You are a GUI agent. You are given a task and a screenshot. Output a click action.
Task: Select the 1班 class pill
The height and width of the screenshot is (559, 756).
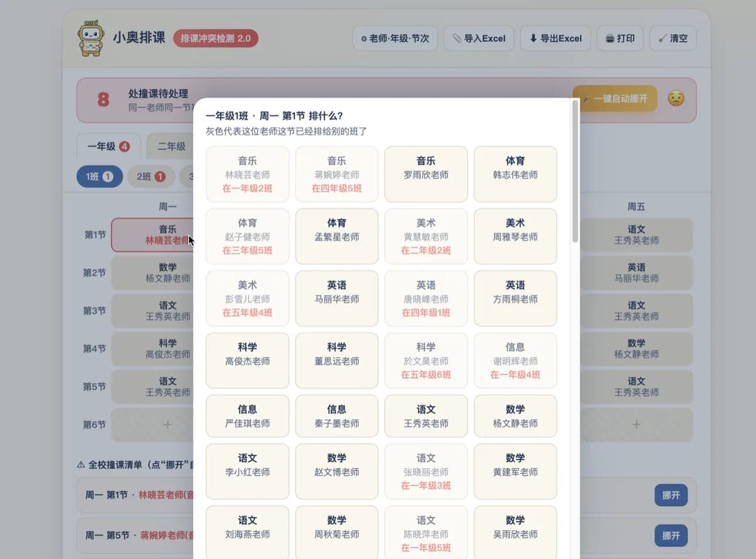[x=99, y=177]
